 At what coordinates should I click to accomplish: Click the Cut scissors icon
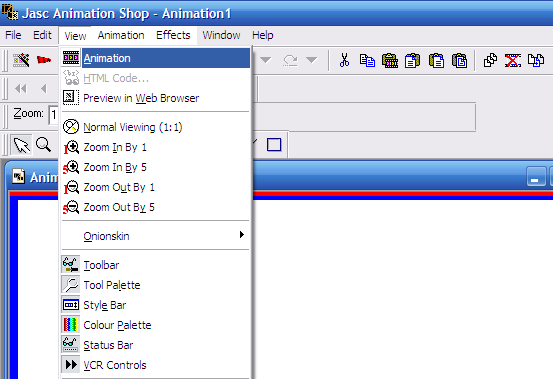345,60
